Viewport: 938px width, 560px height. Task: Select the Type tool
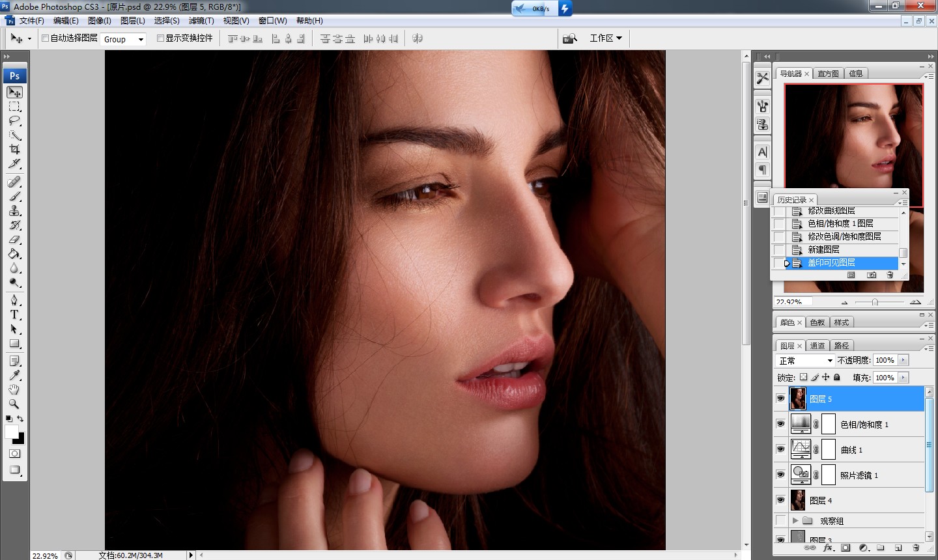(x=14, y=315)
